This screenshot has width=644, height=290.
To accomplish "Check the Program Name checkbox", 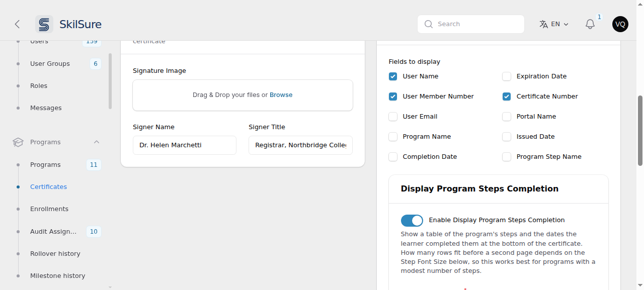I will (393, 137).
